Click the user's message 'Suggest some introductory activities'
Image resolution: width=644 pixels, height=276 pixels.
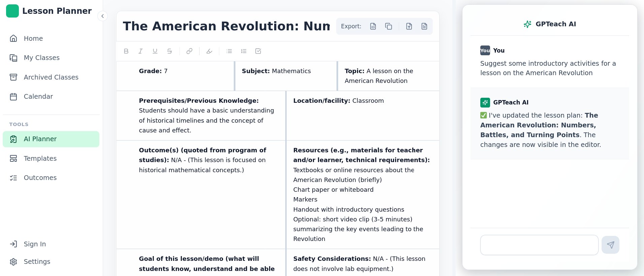[548, 68]
